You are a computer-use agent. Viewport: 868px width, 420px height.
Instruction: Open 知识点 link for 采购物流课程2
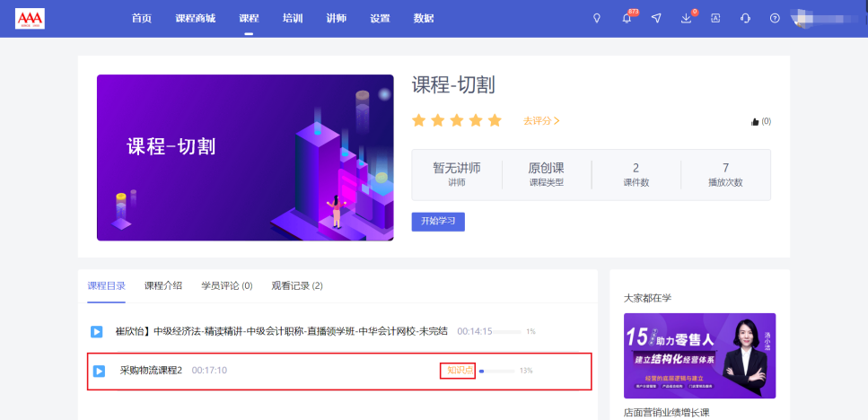[x=460, y=371]
